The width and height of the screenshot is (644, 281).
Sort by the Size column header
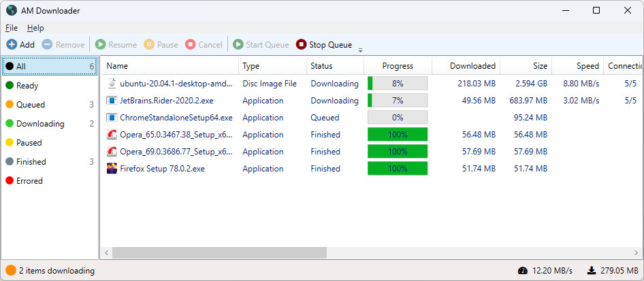pos(526,65)
